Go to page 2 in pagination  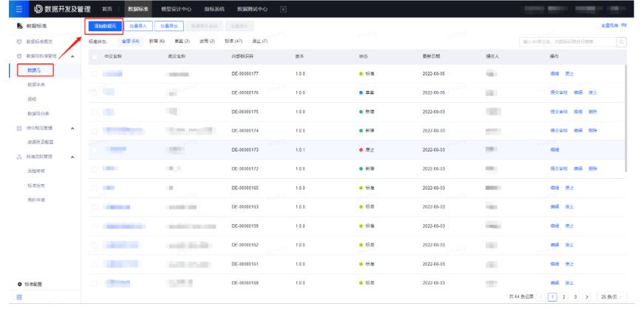(564, 296)
